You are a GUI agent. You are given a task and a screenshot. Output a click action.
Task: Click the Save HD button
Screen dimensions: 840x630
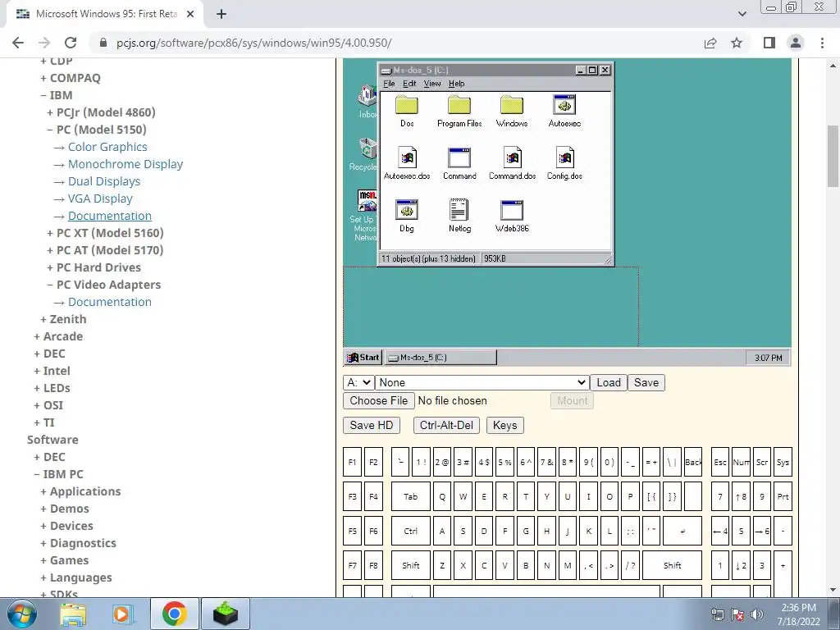click(372, 426)
